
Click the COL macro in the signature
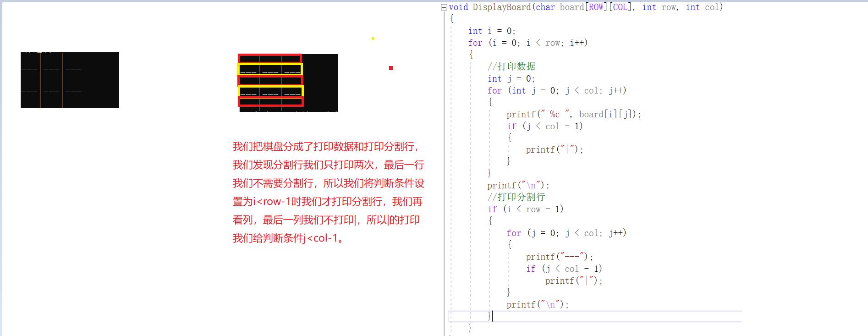(x=620, y=7)
